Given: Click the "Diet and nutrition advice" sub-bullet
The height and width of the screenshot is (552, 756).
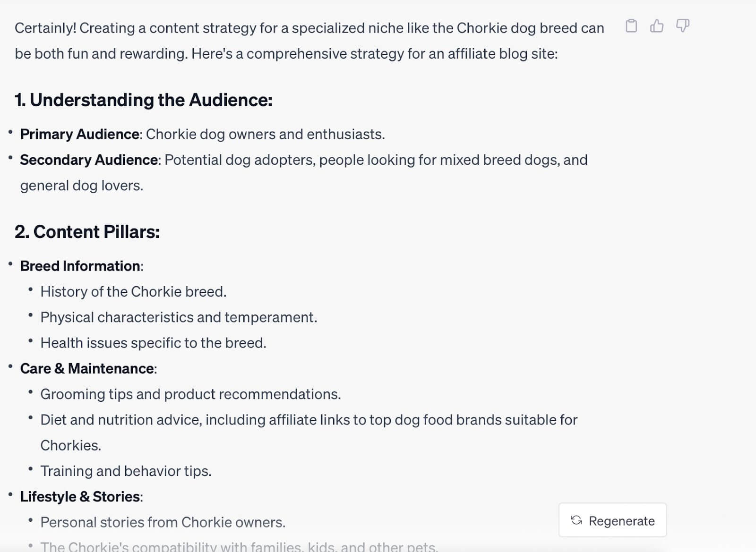Looking at the screenshot, I should tap(309, 433).
